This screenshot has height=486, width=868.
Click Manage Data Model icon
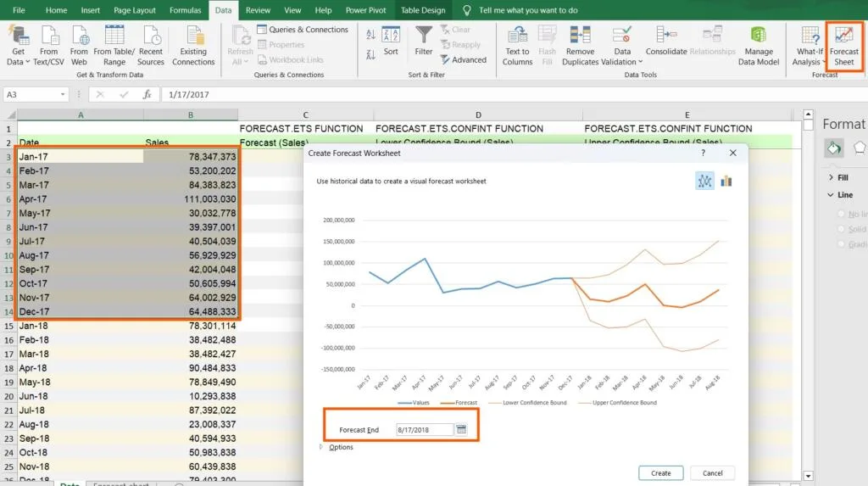tap(759, 45)
